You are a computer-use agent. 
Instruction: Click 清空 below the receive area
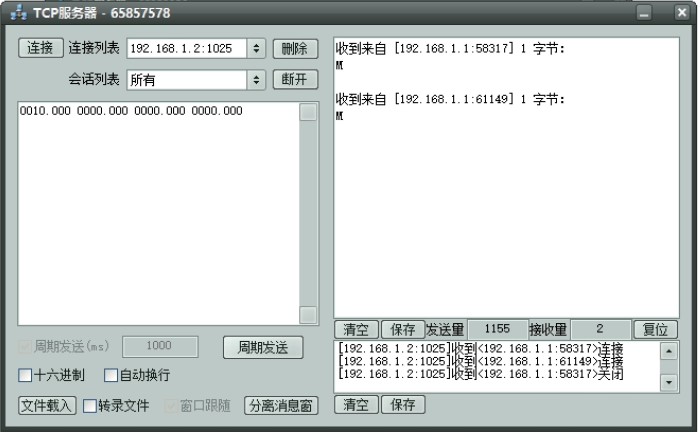356,330
